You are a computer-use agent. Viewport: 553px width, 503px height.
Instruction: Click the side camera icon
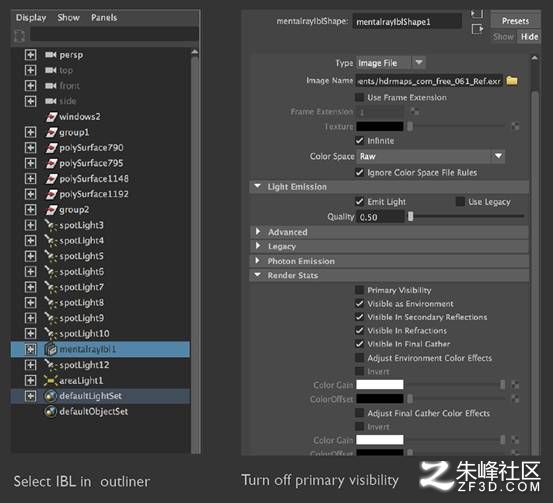[51, 101]
